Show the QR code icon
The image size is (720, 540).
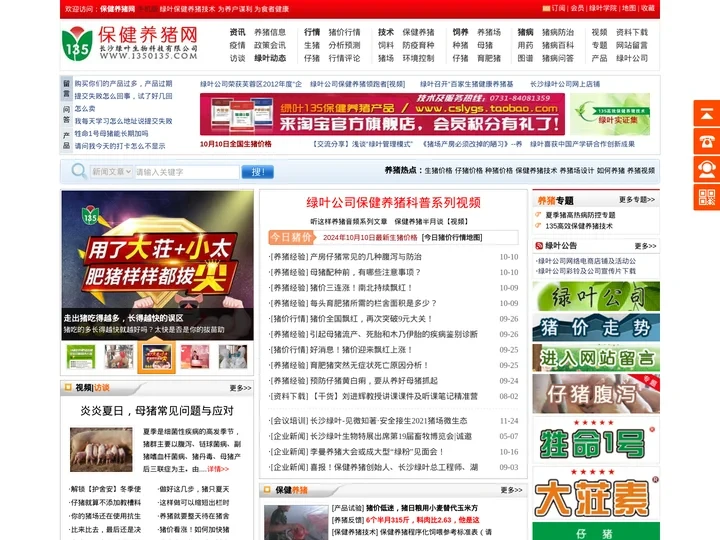point(707,197)
